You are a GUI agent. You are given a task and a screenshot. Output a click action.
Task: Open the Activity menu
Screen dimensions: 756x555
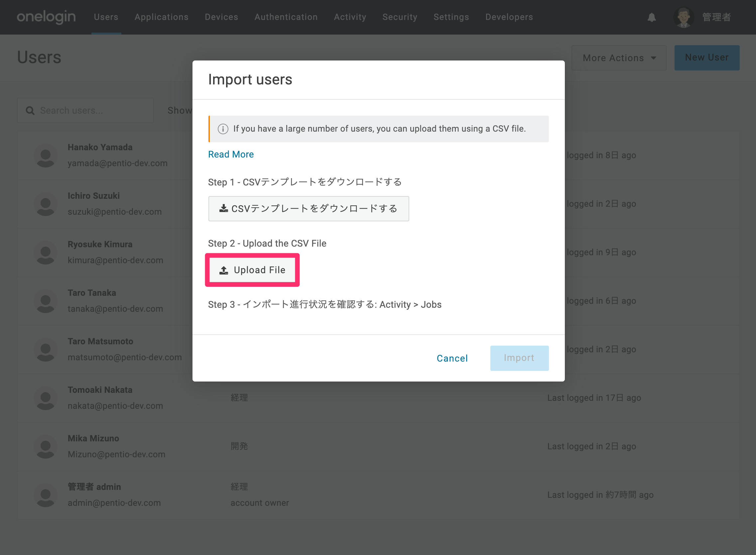click(350, 17)
